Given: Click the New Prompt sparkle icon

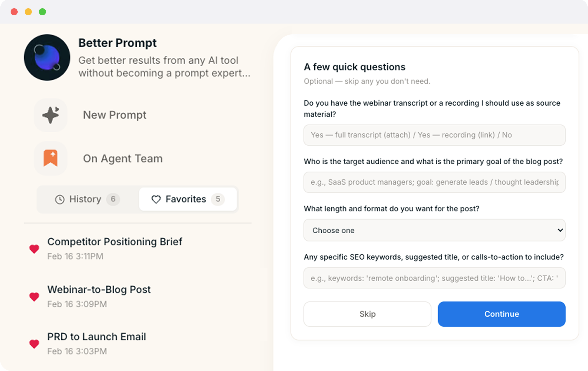Looking at the screenshot, I should click(x=51, y=115).
